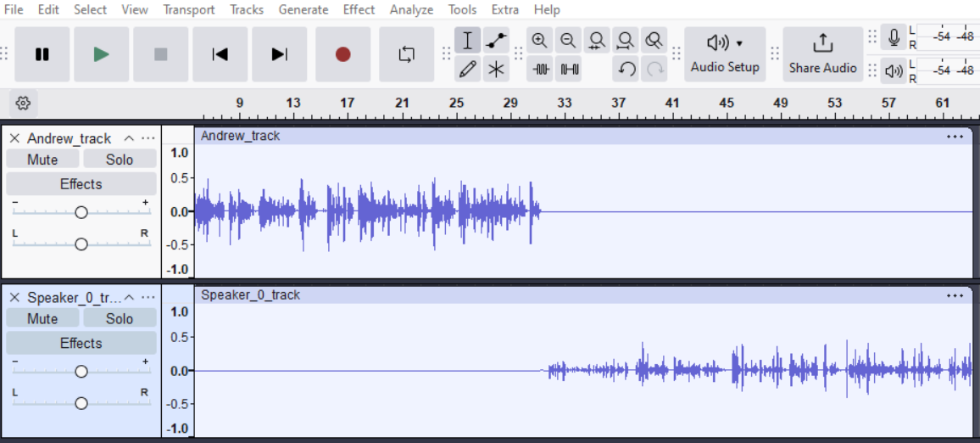Screen dimensions: 980x443
Task: Open the Effect menu
Action: [x=359, y=10]
